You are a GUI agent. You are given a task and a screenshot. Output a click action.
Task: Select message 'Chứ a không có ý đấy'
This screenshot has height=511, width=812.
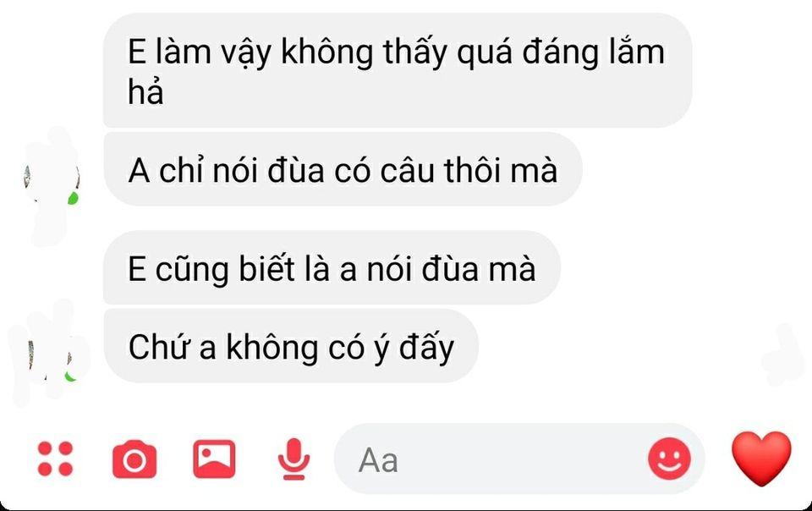pos(291,346)
